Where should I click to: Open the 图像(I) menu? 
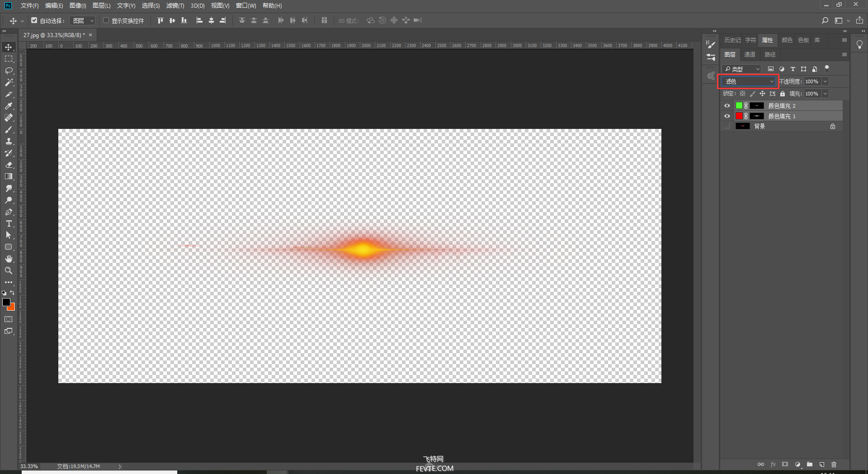pos(78,5)
